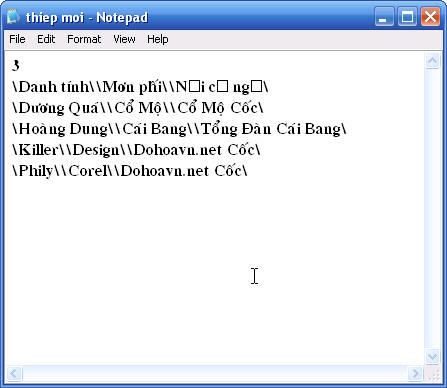This screenshot has width=447, height=388.
Task: Open the Help menu
Action: coord(158,39)
